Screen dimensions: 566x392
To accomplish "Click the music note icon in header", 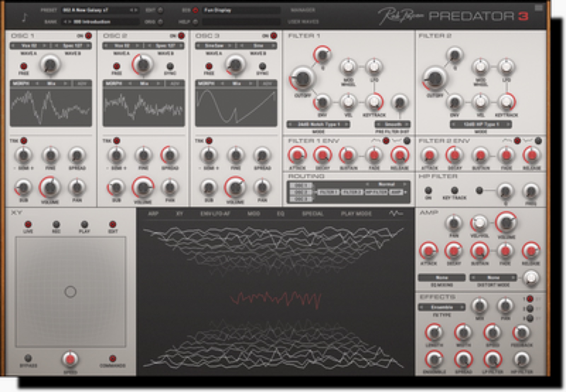I will pyautogui.click(x=24, y=17).
